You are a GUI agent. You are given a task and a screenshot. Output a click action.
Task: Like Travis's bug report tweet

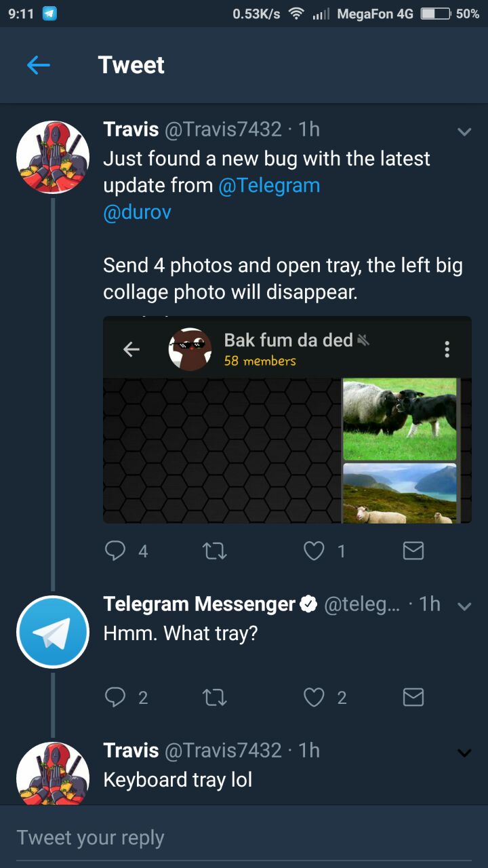314,551
